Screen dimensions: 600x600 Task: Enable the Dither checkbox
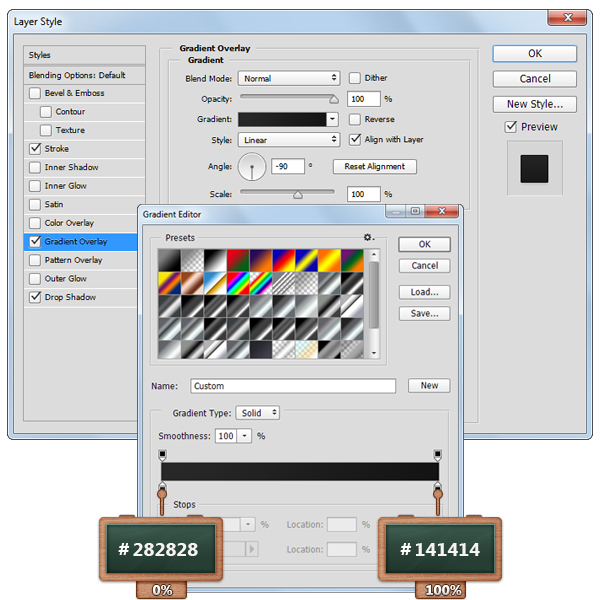pyautogui.click(x=355, y=78)
